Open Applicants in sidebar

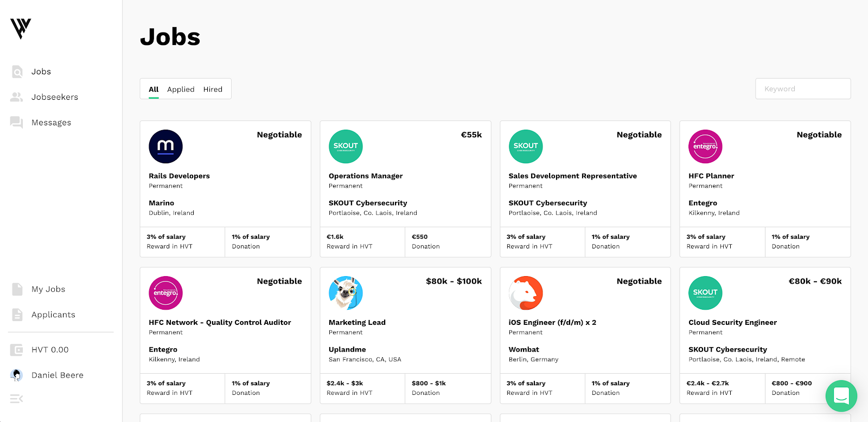pos(53,315)
